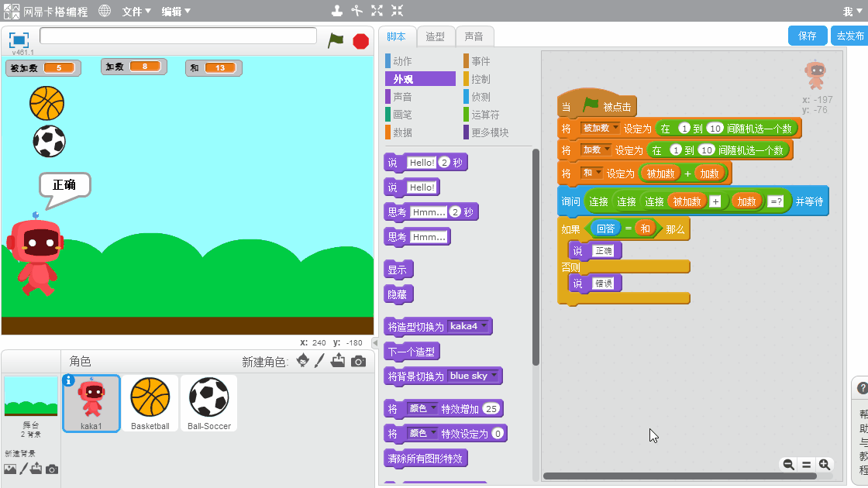
Task: Select the stamp duplicate tool
Action: click(336, 11)
